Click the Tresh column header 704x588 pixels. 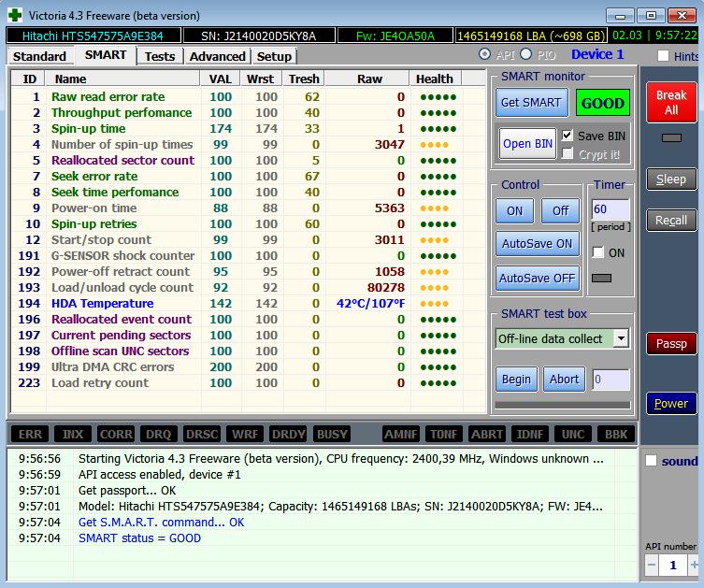click(304, 79)
